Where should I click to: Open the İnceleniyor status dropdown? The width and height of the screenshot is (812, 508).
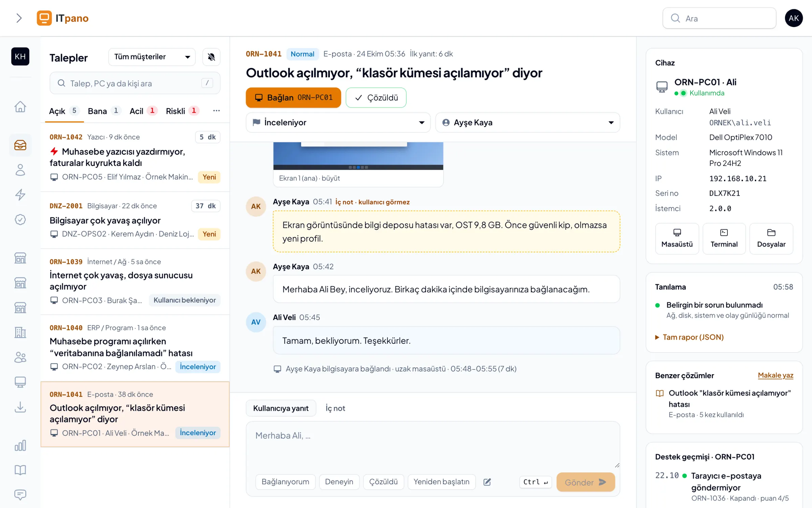click(338, 123)
